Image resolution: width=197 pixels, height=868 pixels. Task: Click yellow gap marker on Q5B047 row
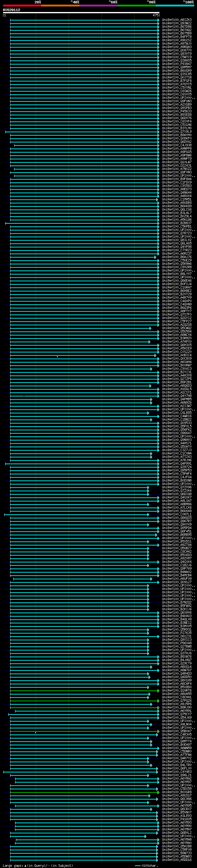pyautogui.click(x=35, y=733)
